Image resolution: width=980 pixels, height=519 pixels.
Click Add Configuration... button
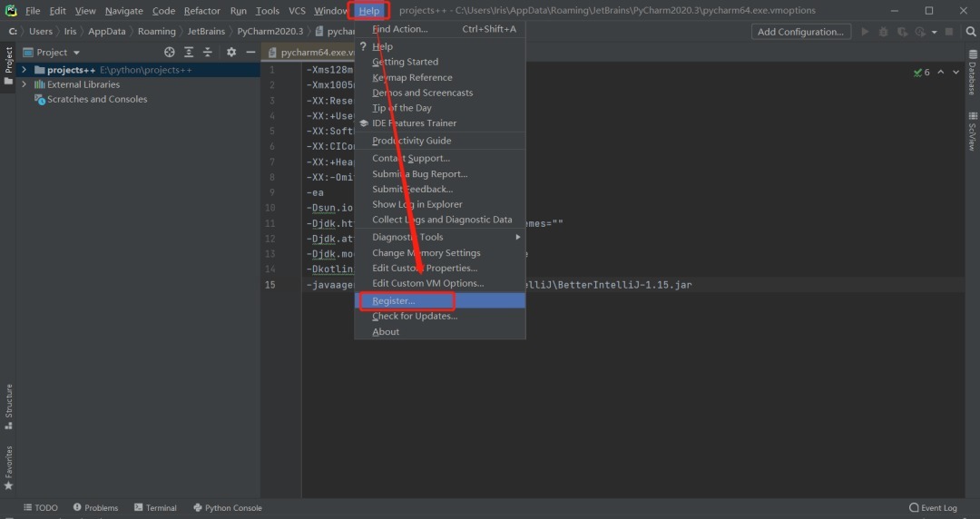[800, 31]
